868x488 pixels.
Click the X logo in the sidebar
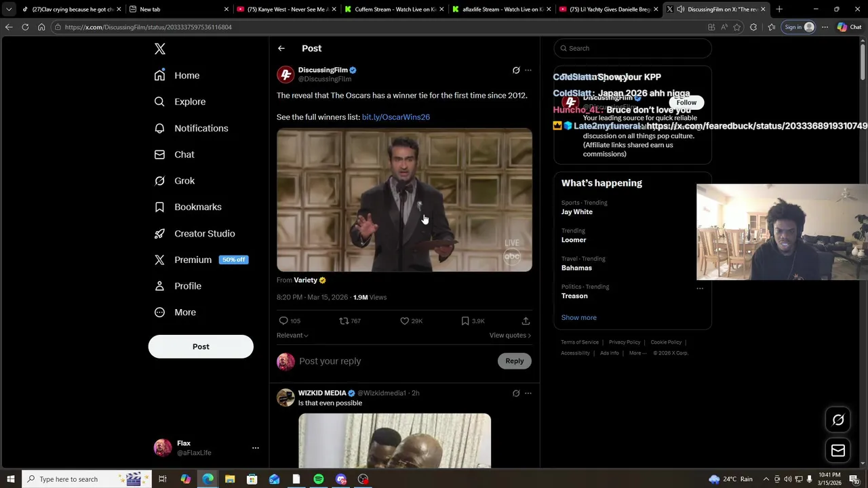point(160,49)
